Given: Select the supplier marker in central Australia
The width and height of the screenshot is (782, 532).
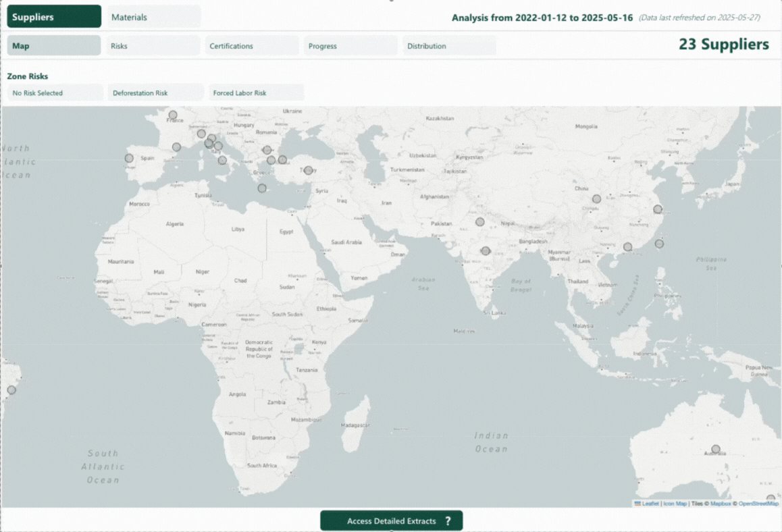Looking at the screenshot, I should (x=716, y=449).
